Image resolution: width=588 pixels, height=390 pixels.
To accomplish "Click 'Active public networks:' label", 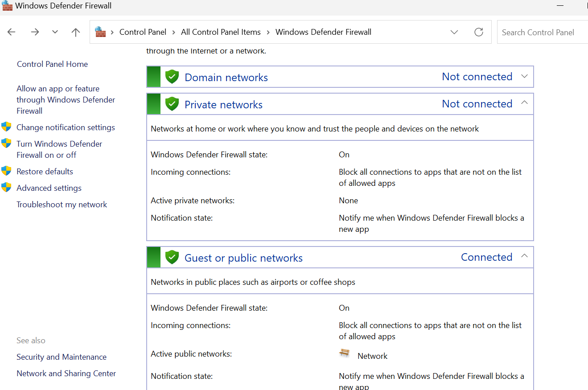I will [x=191, y=354].
